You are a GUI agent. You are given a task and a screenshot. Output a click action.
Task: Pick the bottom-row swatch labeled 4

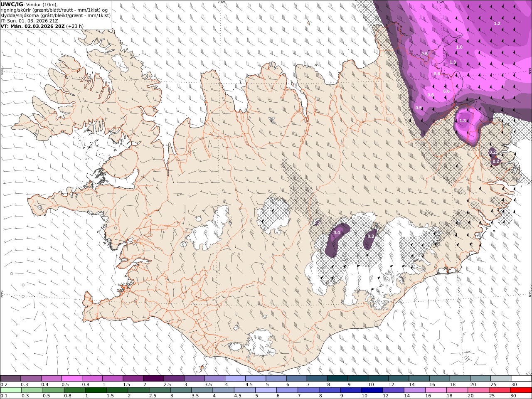tap(223, 390)
